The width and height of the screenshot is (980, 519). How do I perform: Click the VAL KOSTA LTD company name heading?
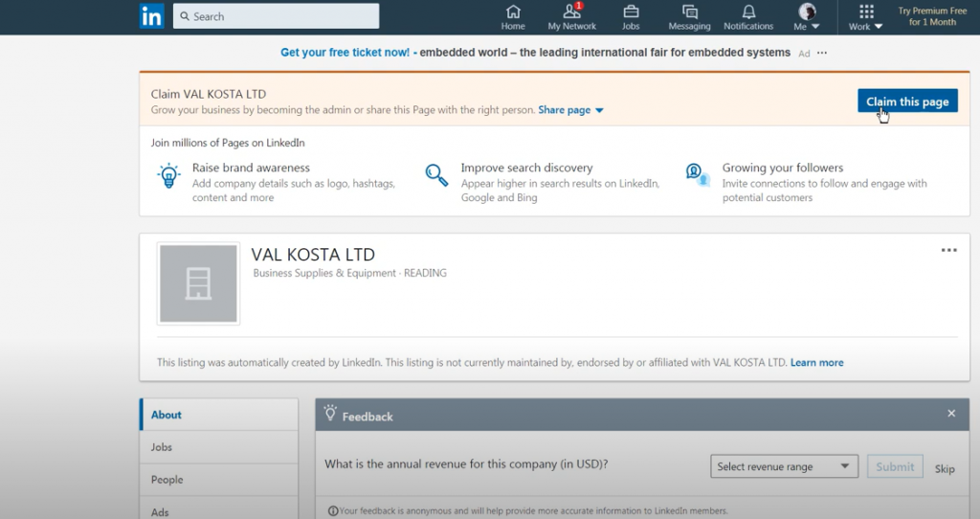point(313,255)
